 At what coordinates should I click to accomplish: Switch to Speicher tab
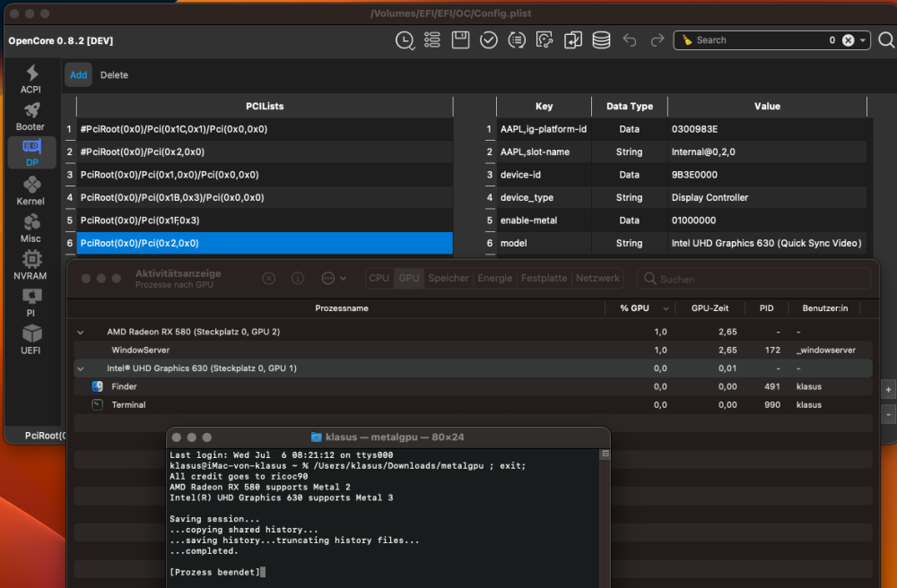(448, 278)
